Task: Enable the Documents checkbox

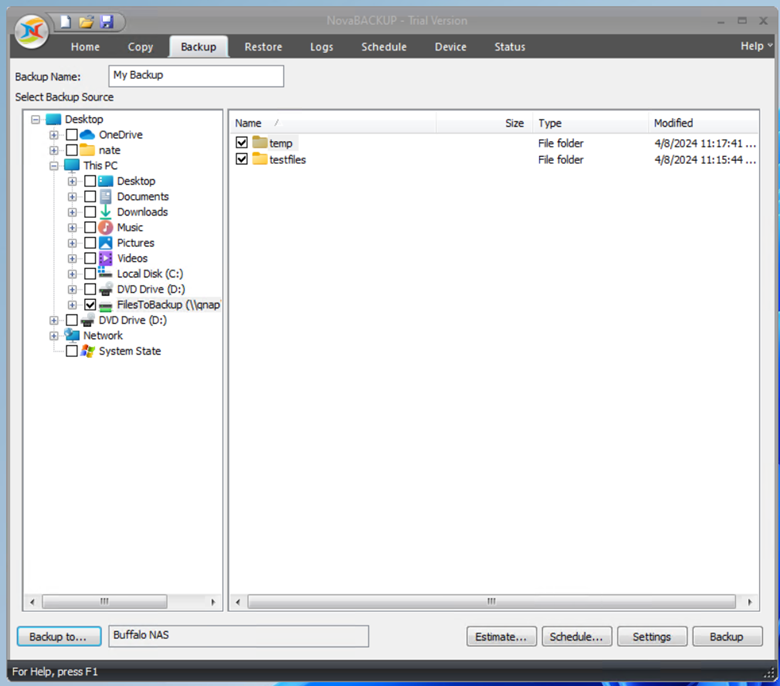Action: point(90,196)
